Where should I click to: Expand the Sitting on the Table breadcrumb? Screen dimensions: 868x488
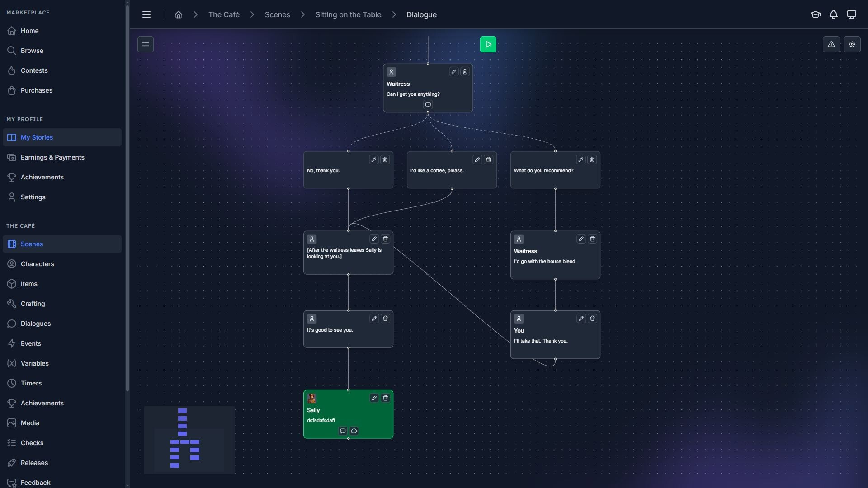[x=394, y=14]
